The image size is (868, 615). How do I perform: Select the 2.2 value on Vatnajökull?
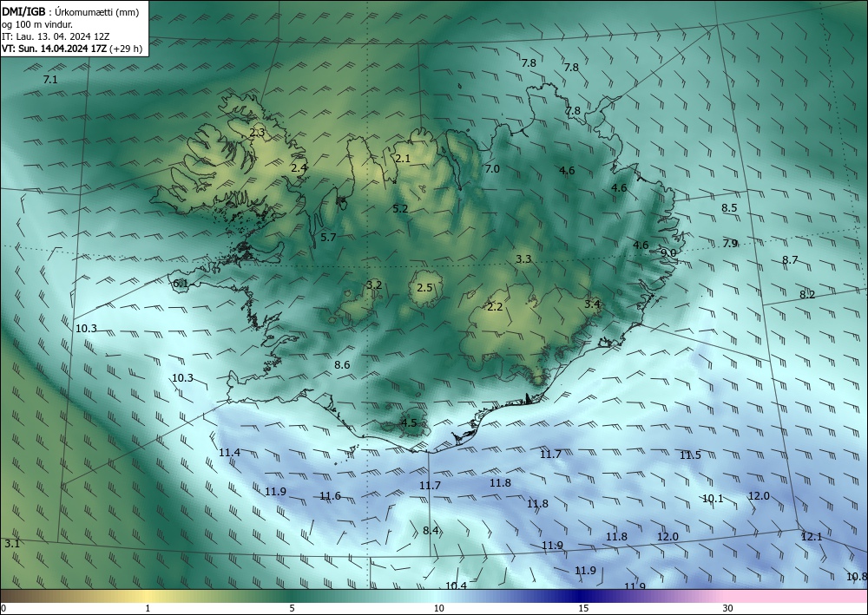coord(495,307)
